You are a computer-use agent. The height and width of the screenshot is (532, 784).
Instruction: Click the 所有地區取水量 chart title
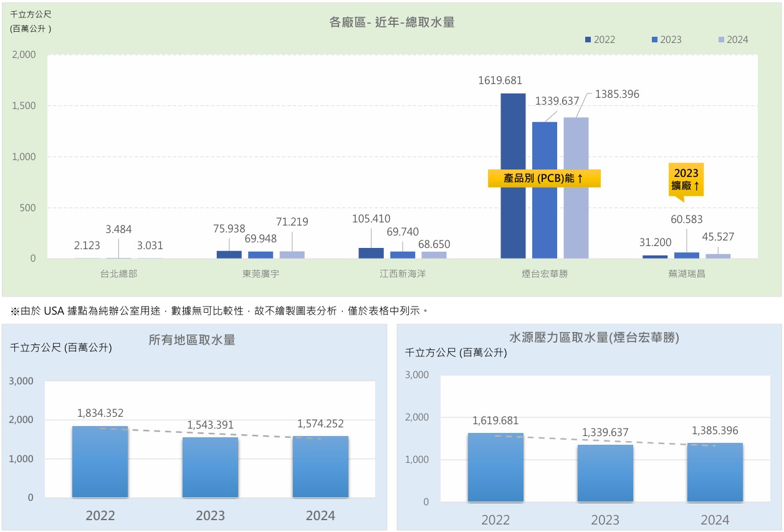tap(192, 340)
